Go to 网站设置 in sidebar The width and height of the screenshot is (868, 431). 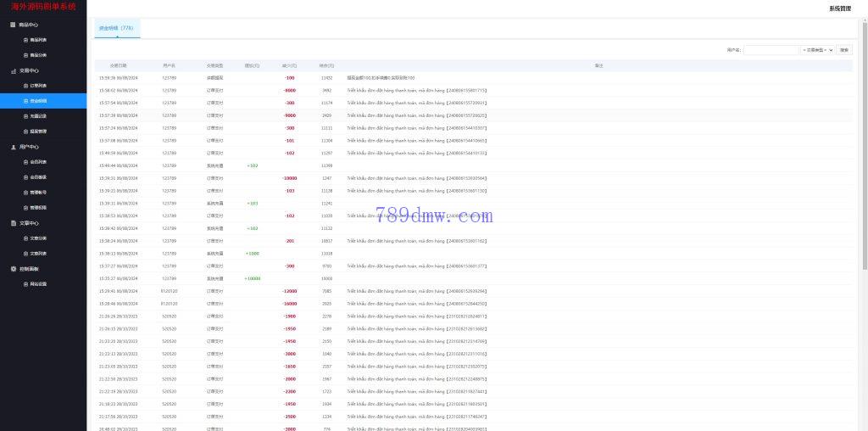tap(39, 284)
